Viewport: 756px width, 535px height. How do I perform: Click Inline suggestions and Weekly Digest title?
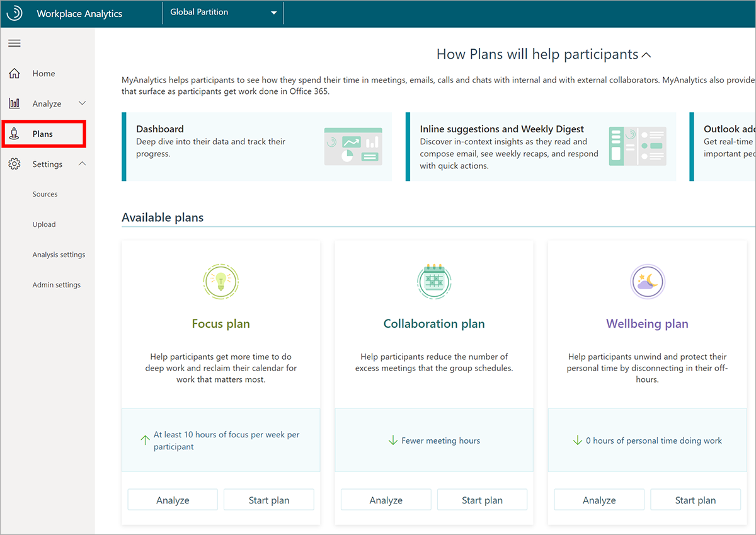tap(502, 129)
